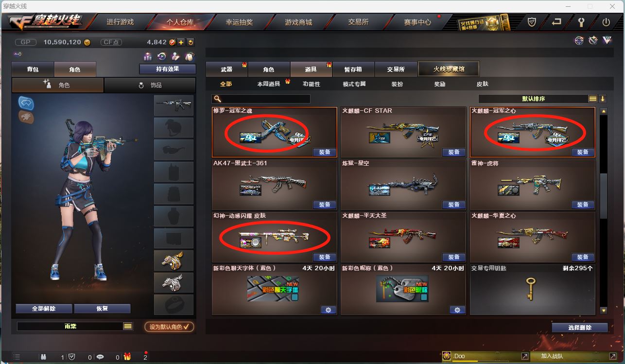Viewport: 625px width, 364px height.
Task: Click the return arrow icon in top bar
Action: (x=556, y=22)
